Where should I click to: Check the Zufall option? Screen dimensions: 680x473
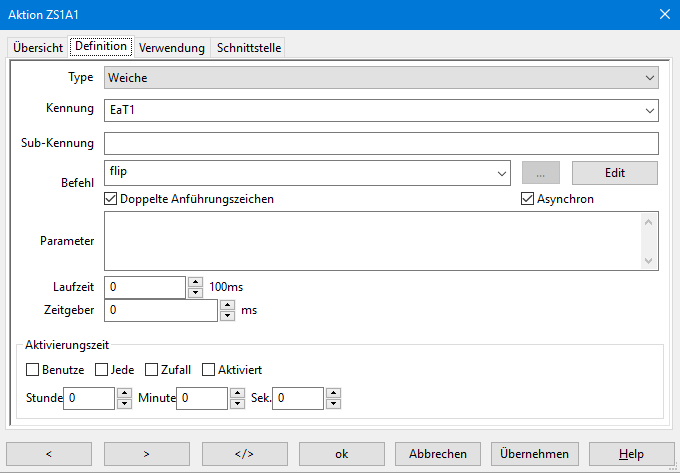(x=151, y=370)
